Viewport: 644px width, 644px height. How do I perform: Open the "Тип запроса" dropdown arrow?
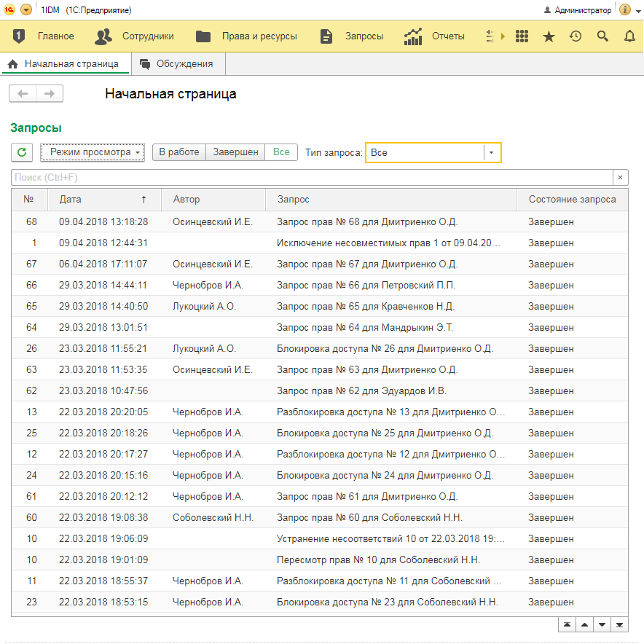coord(491,153)
